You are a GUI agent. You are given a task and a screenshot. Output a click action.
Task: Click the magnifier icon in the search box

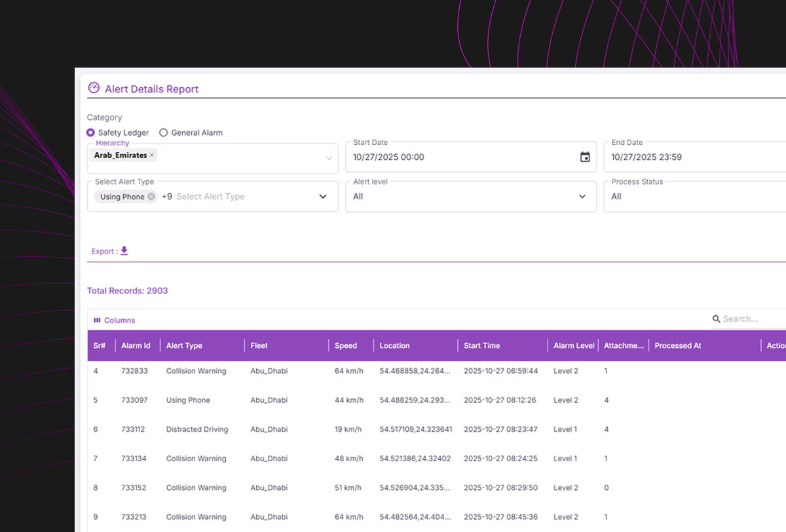point(717,318)
